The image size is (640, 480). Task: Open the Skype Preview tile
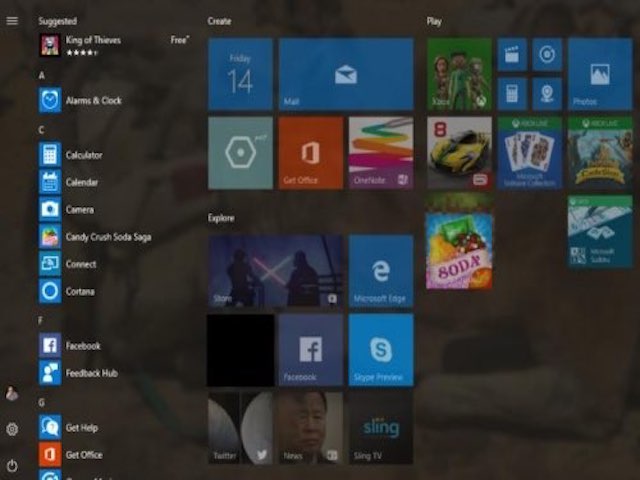pyautogui.click(x=381, y=350)
